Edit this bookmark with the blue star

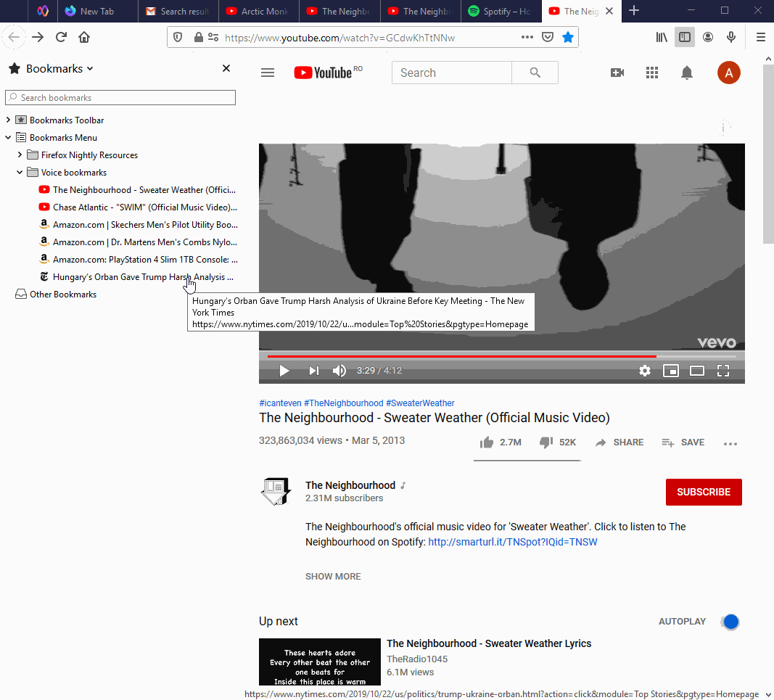[568, 37]
